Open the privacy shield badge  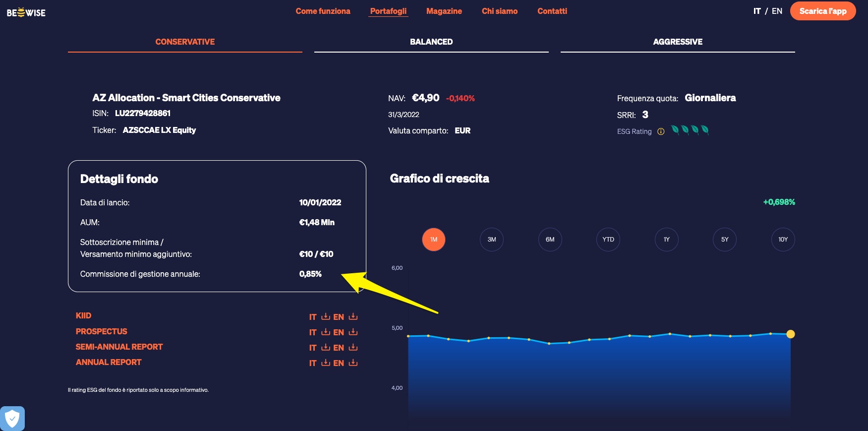pos(12,419)
